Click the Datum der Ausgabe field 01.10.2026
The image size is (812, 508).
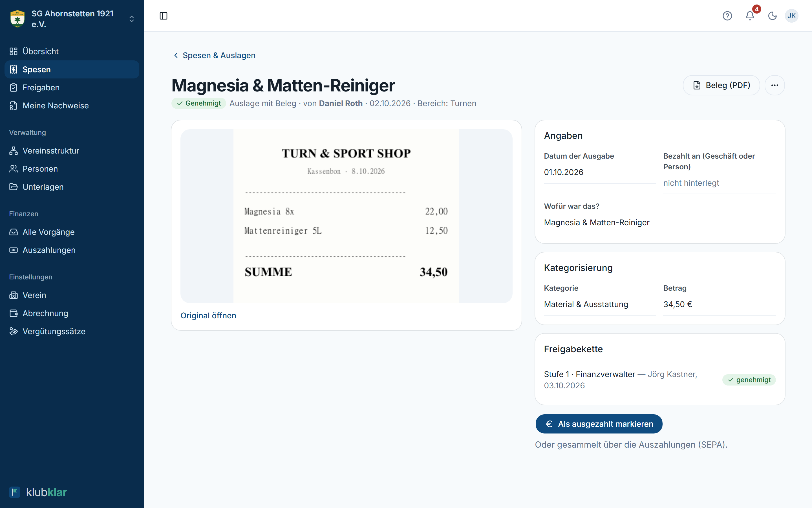(600, 172)
